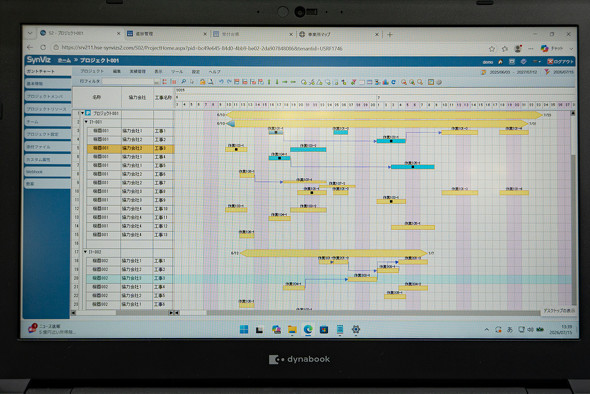The width and height of the screenshot is (590, 394).
Task: Click the blue circular refresh icon
Action: click(394, 82)
